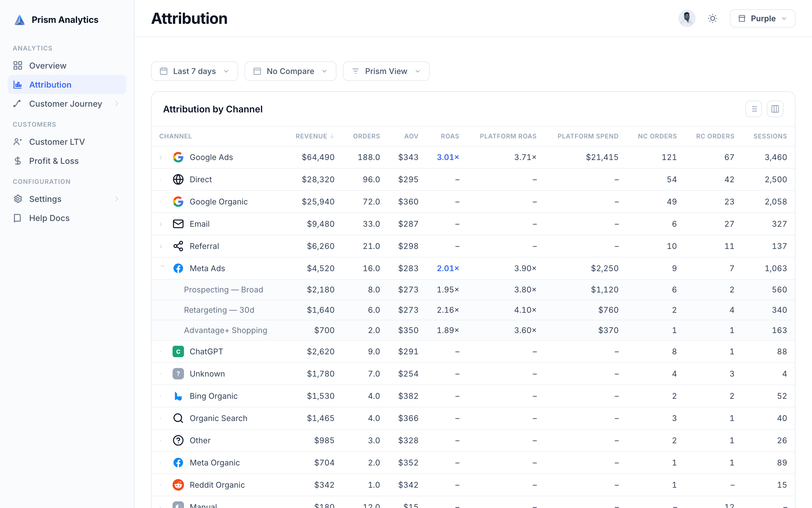Image resolution: width=812 pixels, height=508 pixels.
Task: Click Meta Ads ROAS value 2.01×
Action: 448,269
